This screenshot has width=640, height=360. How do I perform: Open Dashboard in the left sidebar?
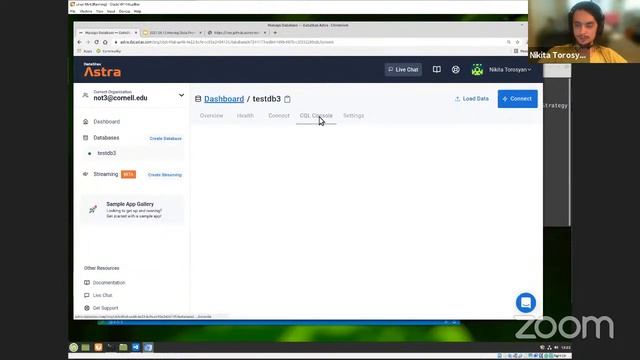click(107, 122)
